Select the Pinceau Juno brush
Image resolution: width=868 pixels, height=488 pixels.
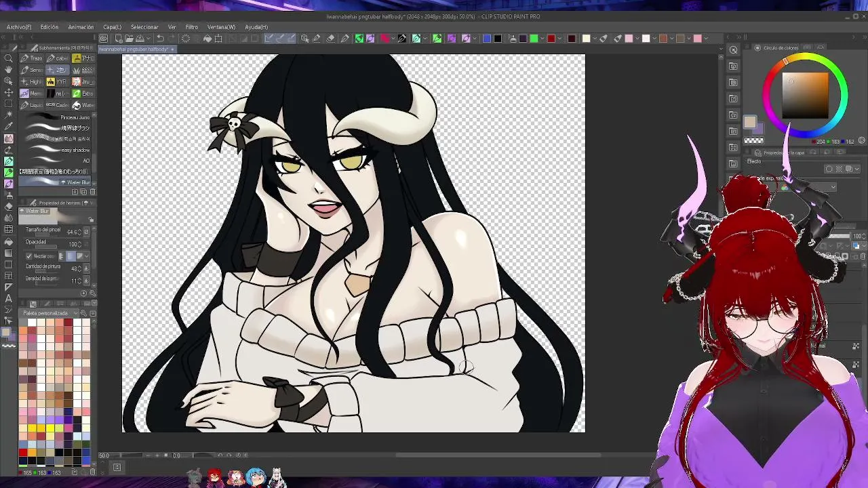[56, 117]
